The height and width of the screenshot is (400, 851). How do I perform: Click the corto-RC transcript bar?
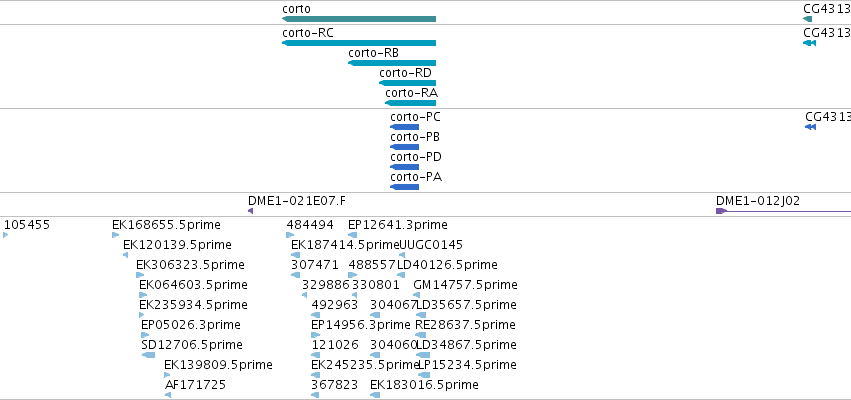click(x=359, y=43)
